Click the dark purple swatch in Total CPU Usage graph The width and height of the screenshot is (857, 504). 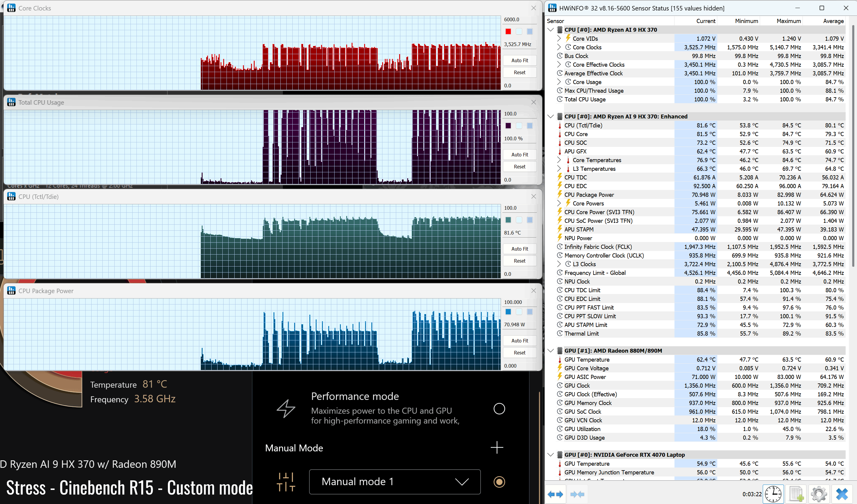[x=508, y=125]
